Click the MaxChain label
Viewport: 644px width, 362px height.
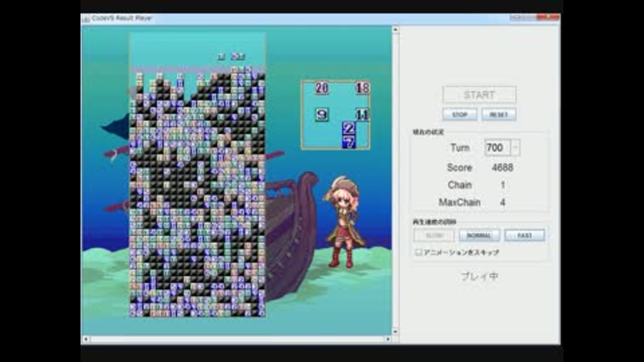click(460, 202)
